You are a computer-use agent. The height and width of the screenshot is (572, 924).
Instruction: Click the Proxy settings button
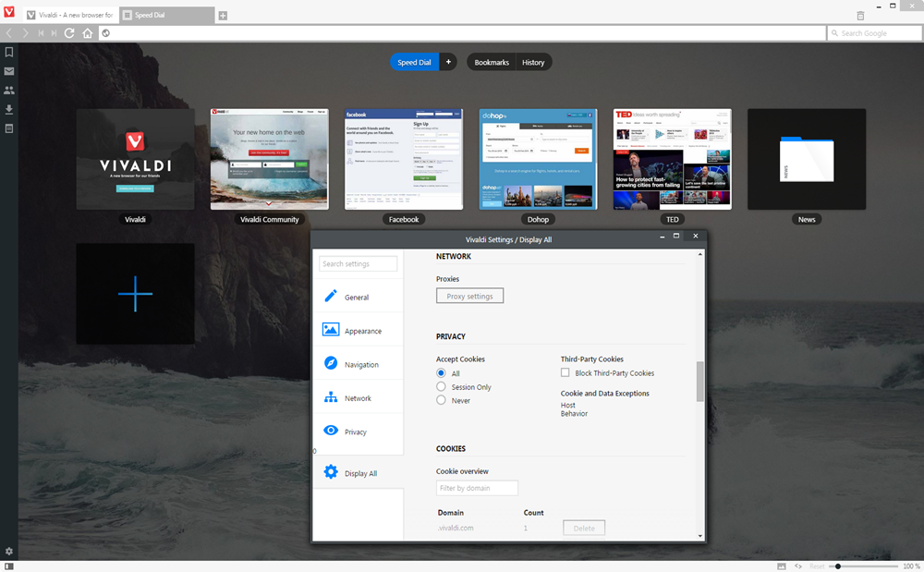click(x=469, y=296)
